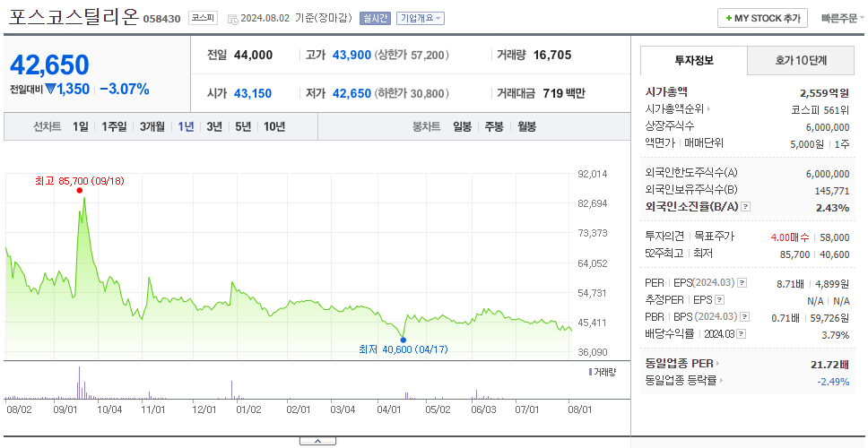
Task: Open the help icon beside PER EPS(2024.03)
Action: [742, 283]
